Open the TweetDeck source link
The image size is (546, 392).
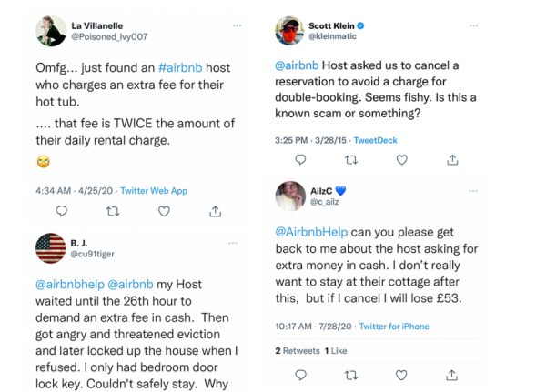click(375, 140)
